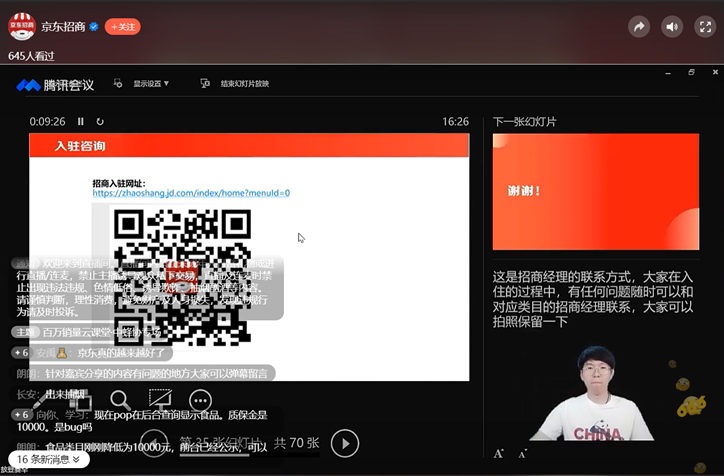Screen dimensions: 724x476
Task: Click the 666 emoji sticker
Action: pyautogui.click(x=691, y=406)
